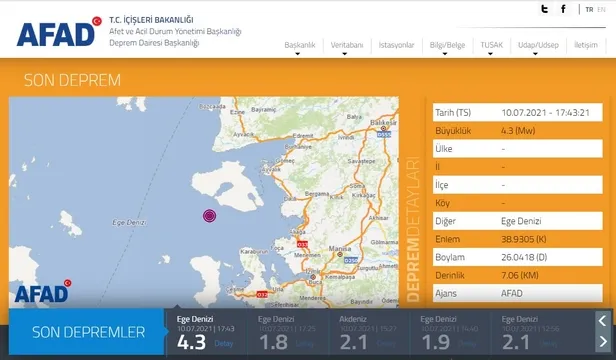Click the Köy row in details table
The height and width of the screenshot is (360, 616).
tap(518, 203)
